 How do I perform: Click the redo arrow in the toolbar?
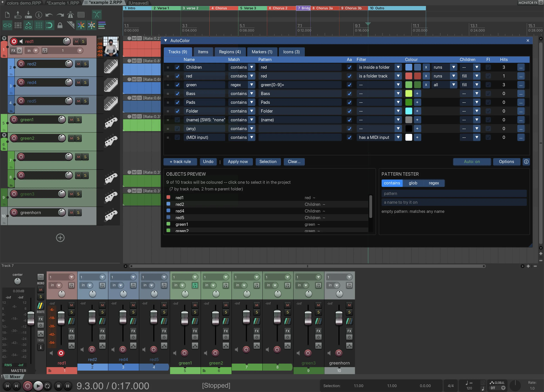(x=60, y=15)
